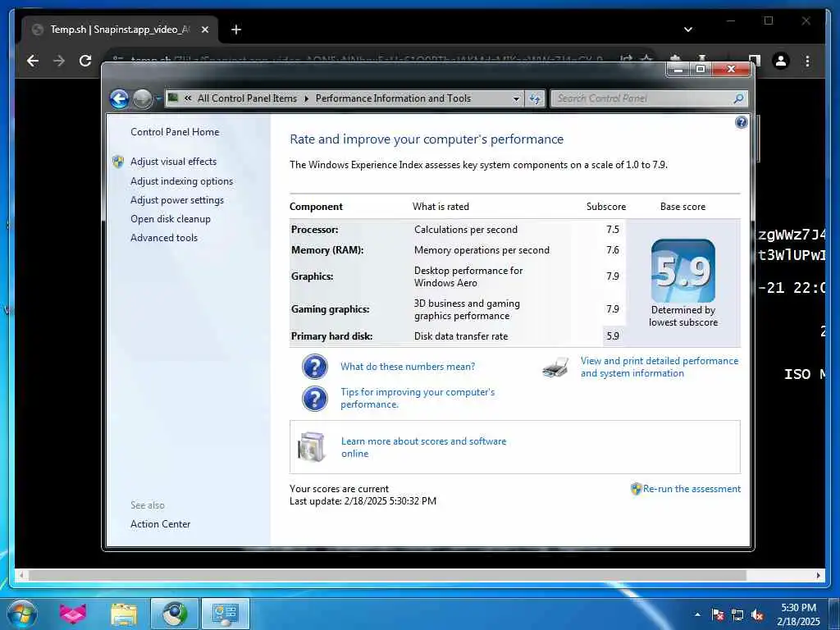The width and height of the screenshot is (840, 630).
Task: Select the Temp.sh browser tab
Action: pyautogui.click(x=120, y=30)
